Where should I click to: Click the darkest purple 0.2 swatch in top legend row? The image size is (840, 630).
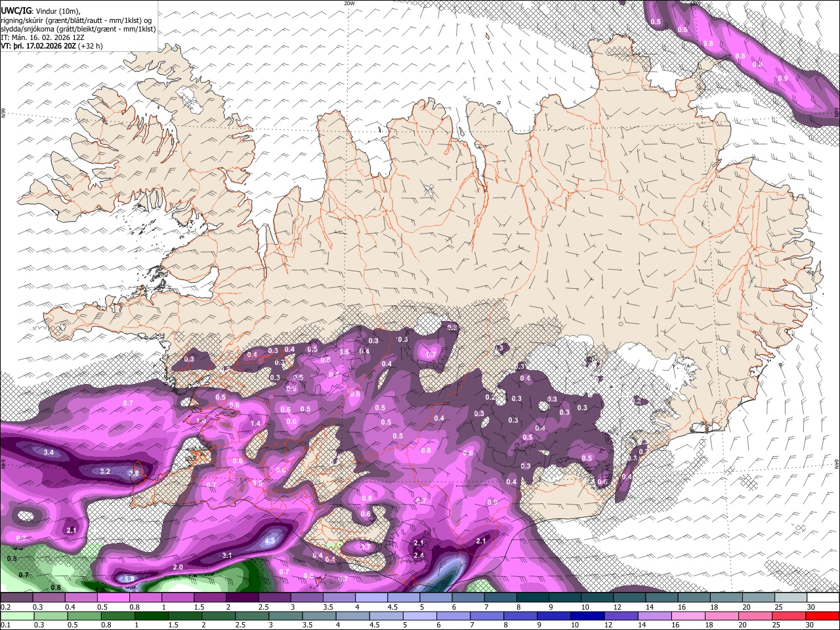16,598
